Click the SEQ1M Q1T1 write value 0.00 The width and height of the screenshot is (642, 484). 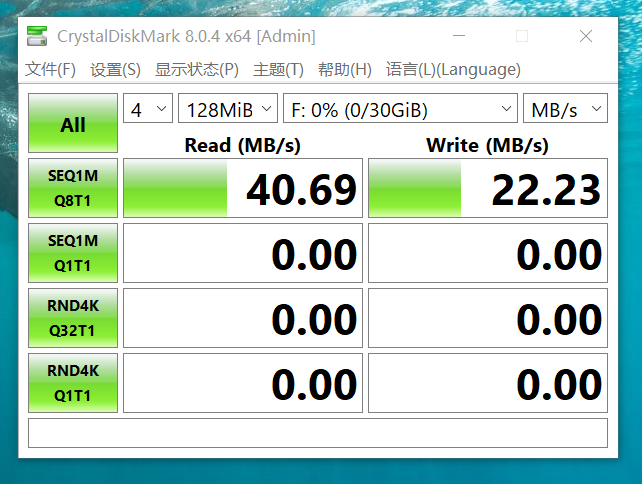(488, 253)
